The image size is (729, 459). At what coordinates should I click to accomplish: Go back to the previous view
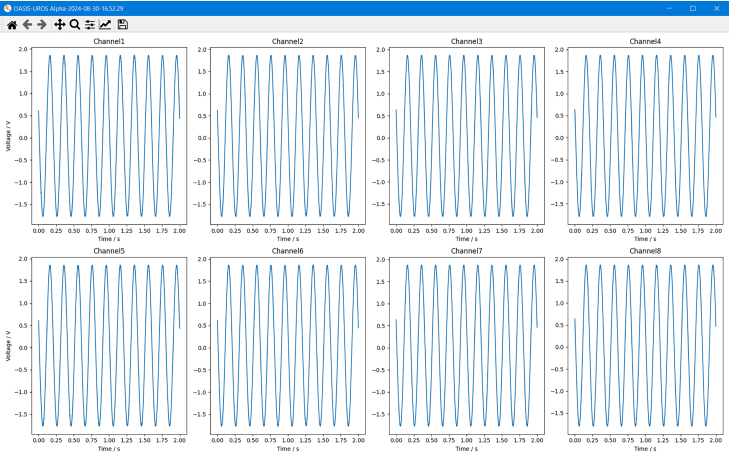(27, 25)
